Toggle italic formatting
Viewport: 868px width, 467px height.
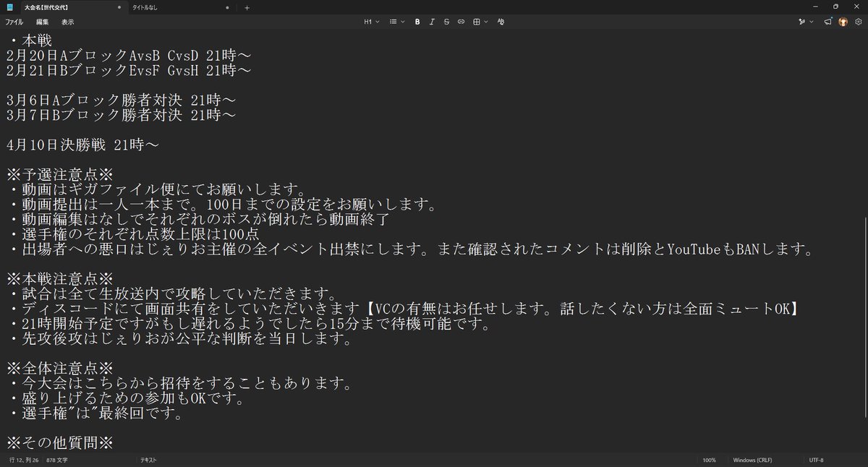(432, 22)
